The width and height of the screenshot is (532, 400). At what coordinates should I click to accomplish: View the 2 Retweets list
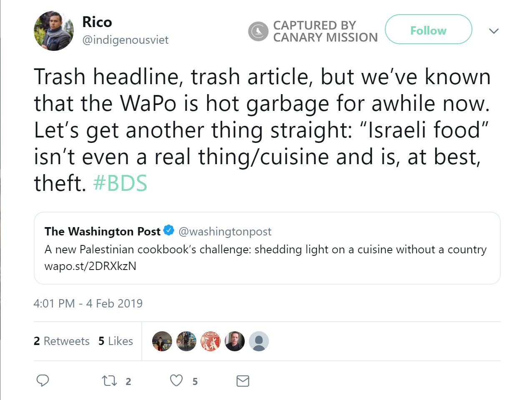point(62,341)
